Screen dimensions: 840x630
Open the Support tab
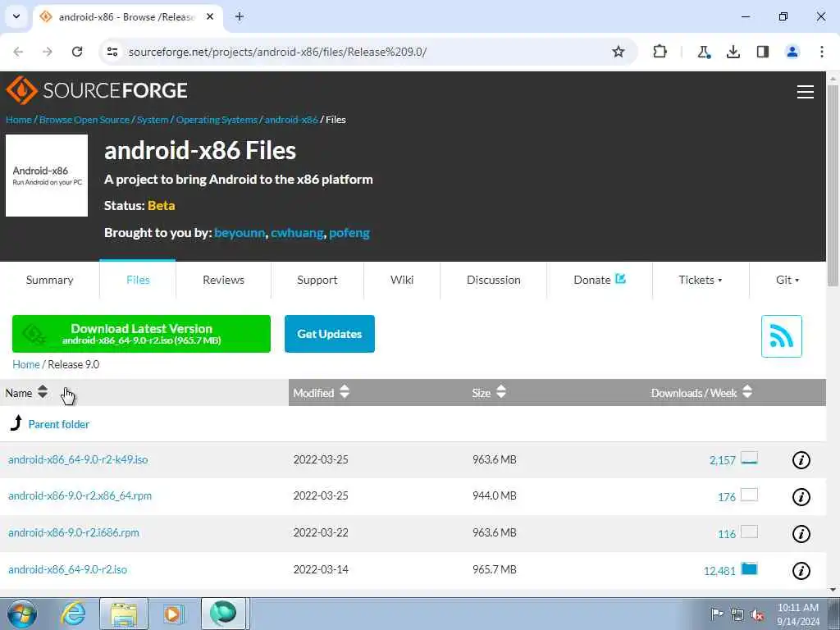click(317, 280)
